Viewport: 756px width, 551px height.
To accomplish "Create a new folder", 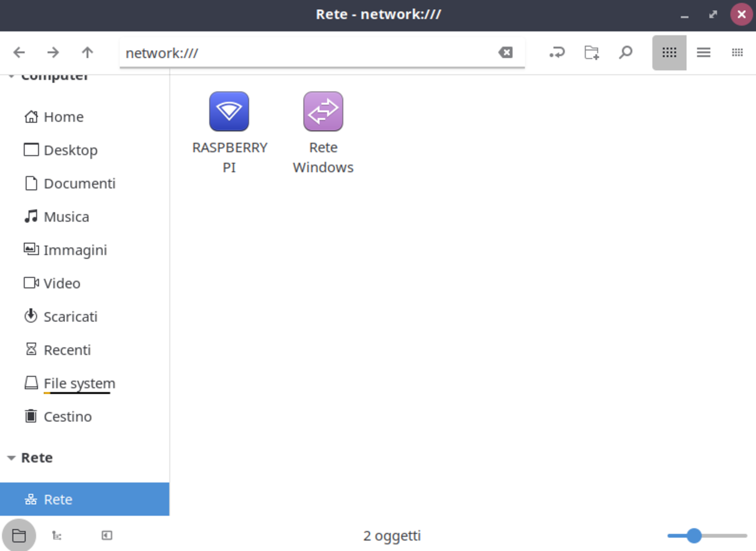I will coord(591,52).
